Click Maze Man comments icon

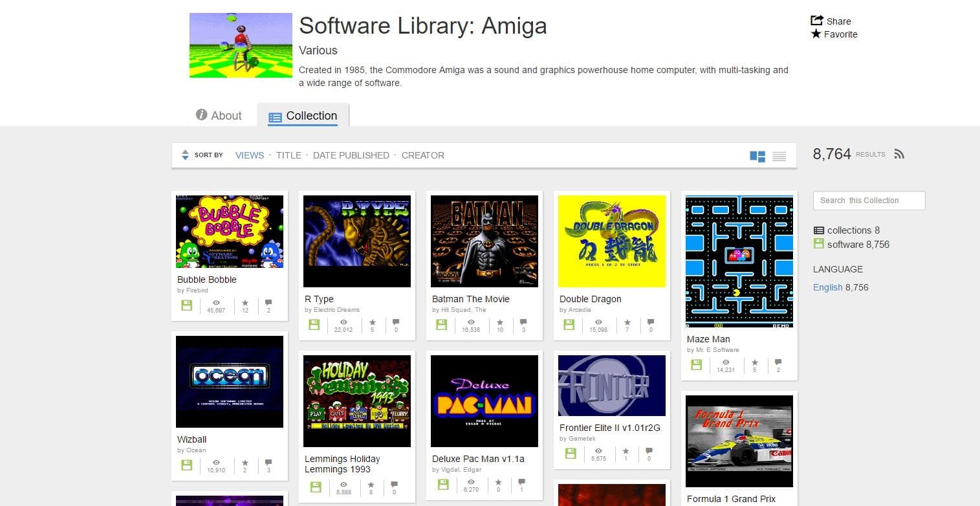pyautogui.click(x=778, y=362)
